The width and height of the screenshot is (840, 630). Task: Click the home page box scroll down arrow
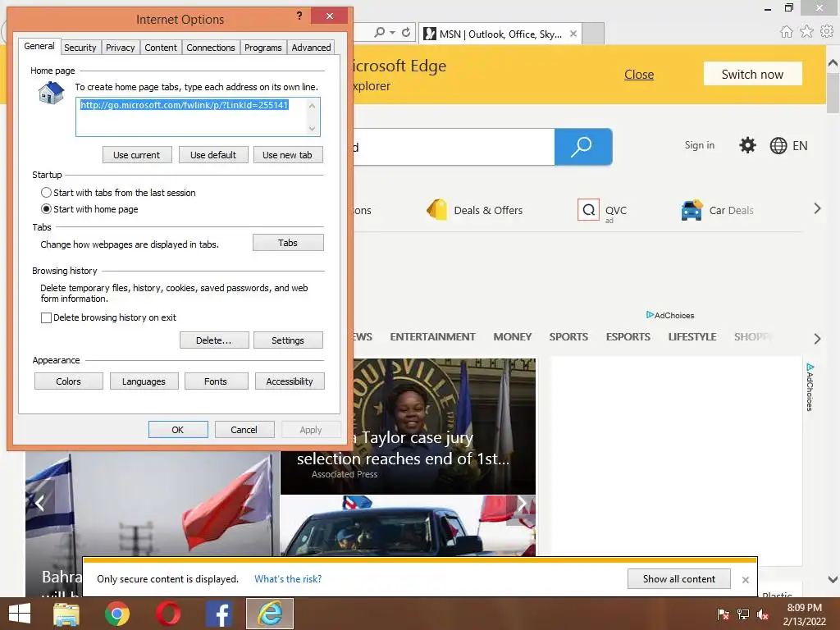pos(313,128)
